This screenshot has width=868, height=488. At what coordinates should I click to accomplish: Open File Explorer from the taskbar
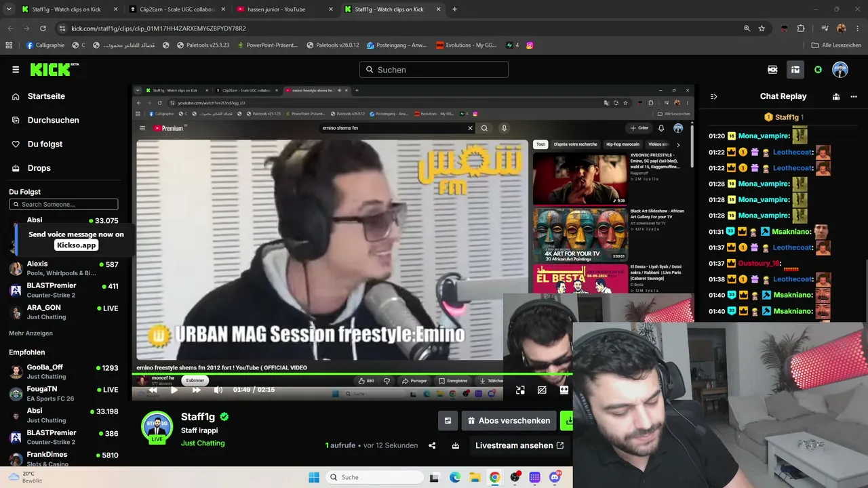pos(475,477)
